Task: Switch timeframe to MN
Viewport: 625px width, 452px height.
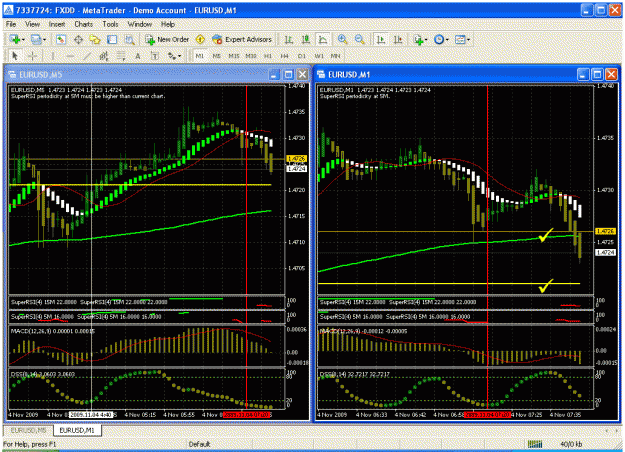Action: coord(336,56)
